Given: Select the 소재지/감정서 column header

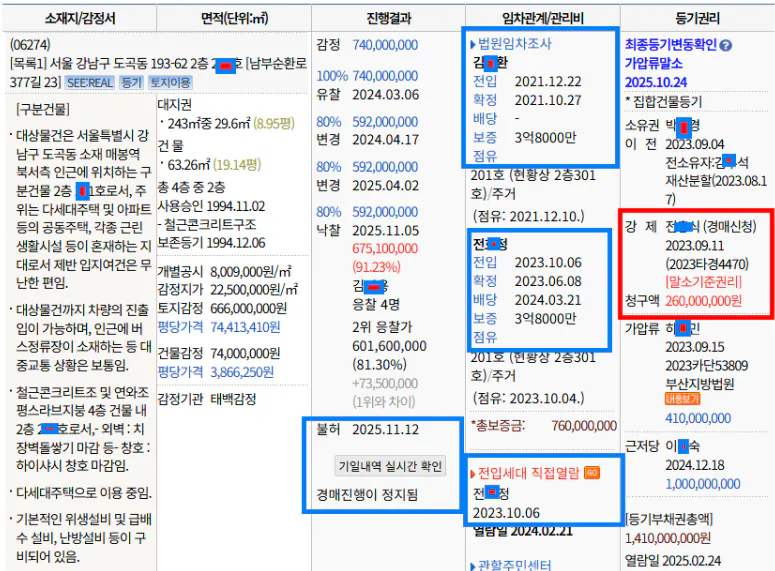Looking at the screenshot, I should pos(78,16).
